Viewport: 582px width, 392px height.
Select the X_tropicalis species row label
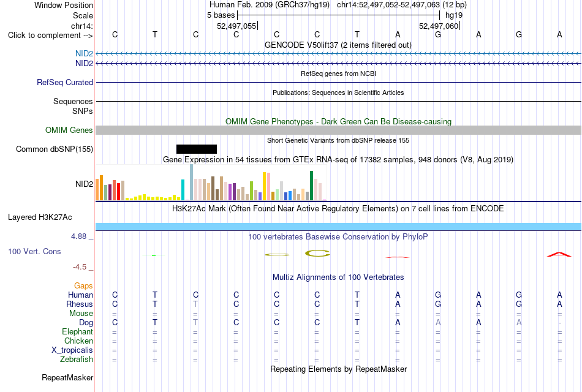pyautogui.click(x=72, y=350)
